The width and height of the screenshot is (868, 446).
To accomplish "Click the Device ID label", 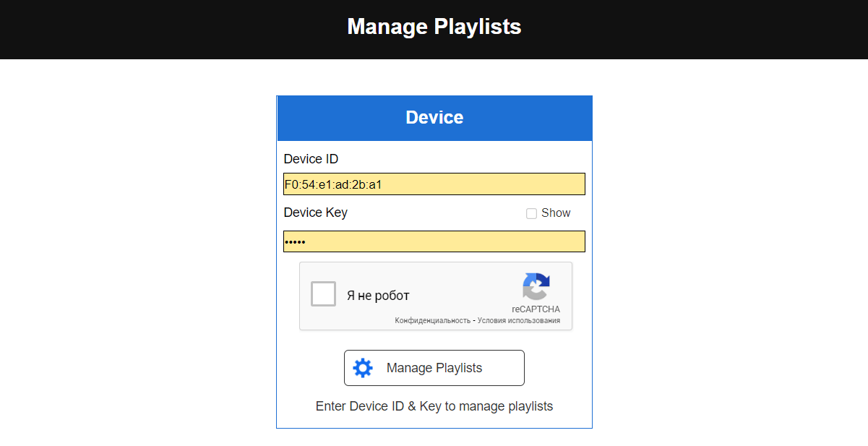I will point(311,159).
